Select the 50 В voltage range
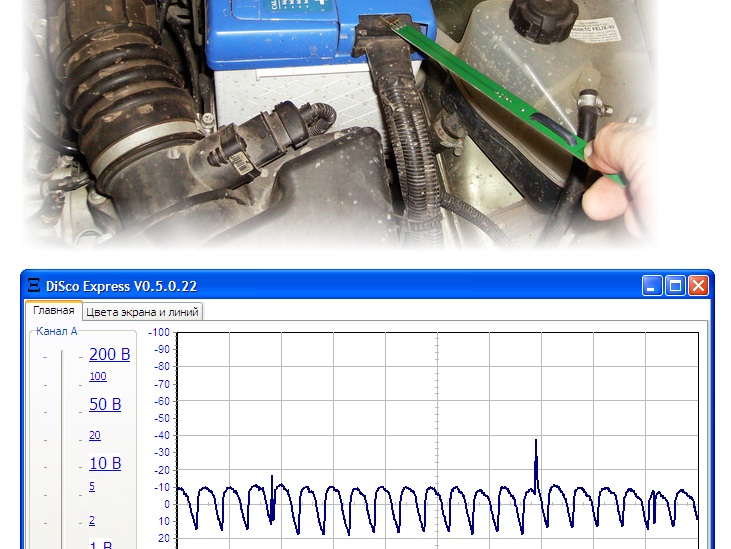The height and width of the screenshot is (549, 731). coord(105,404)
